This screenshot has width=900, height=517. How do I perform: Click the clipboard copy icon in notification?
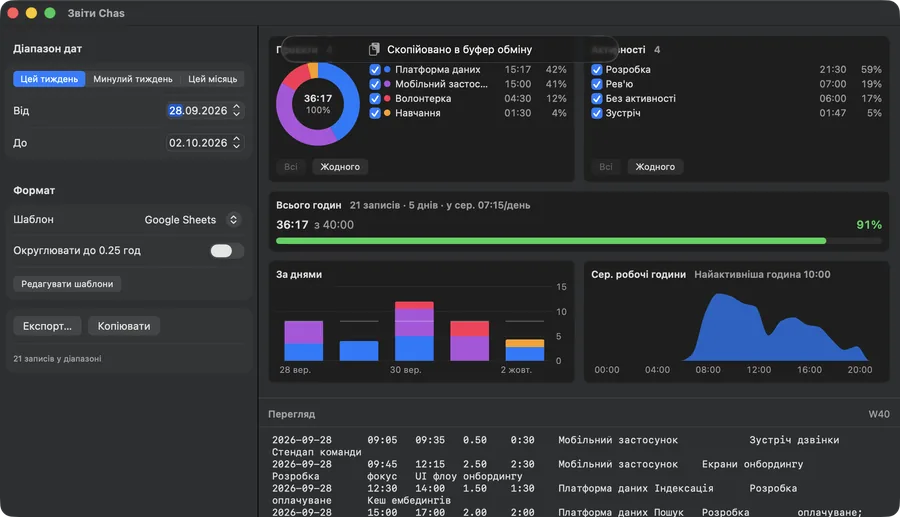374,49
